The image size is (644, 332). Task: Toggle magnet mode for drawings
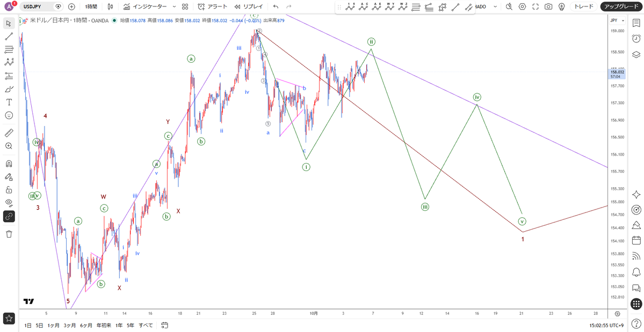tap(9, 164)
